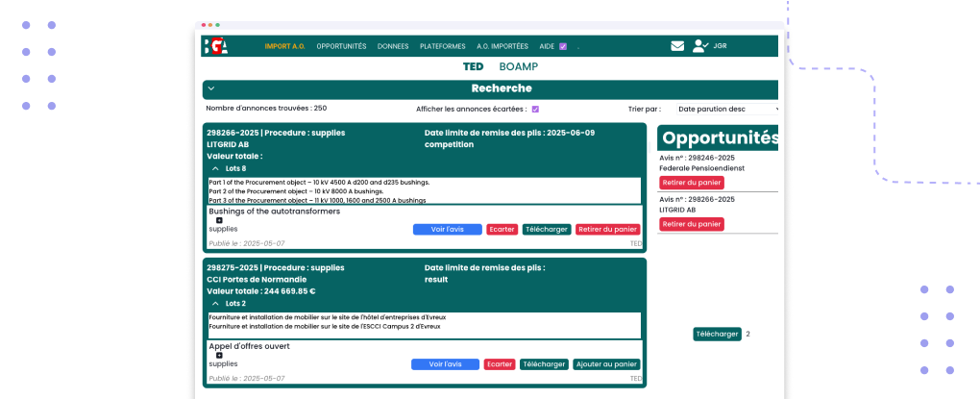Click Ajouter au panier for CCI Portes de Normandie
The image size is (980, 399).
point(607,364)
